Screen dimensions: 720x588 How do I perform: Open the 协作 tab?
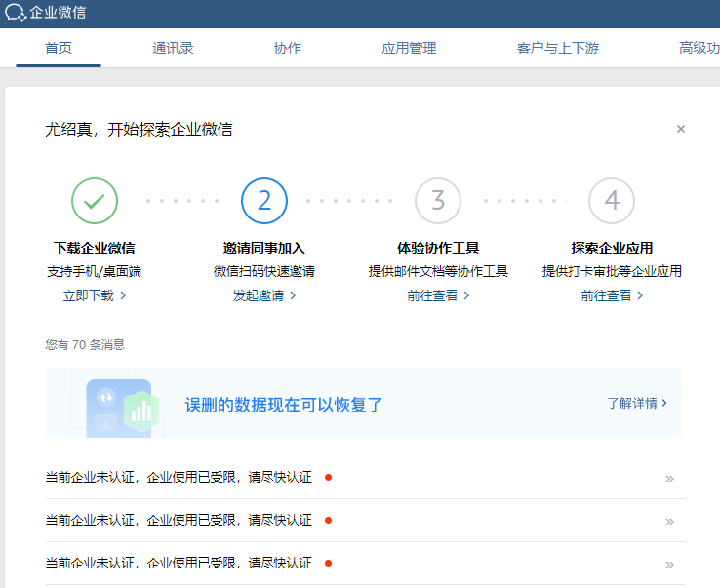click(x=288, y=48)
